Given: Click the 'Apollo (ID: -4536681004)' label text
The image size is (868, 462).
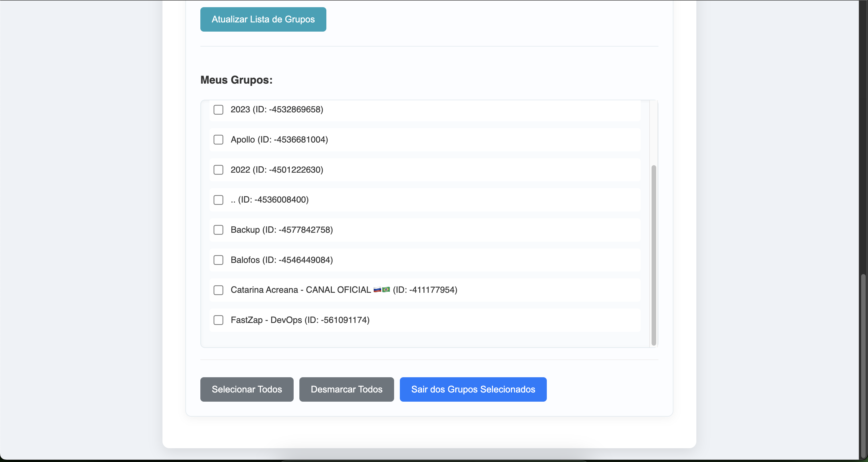Looking at the screenshot, I should pos(279,140).
